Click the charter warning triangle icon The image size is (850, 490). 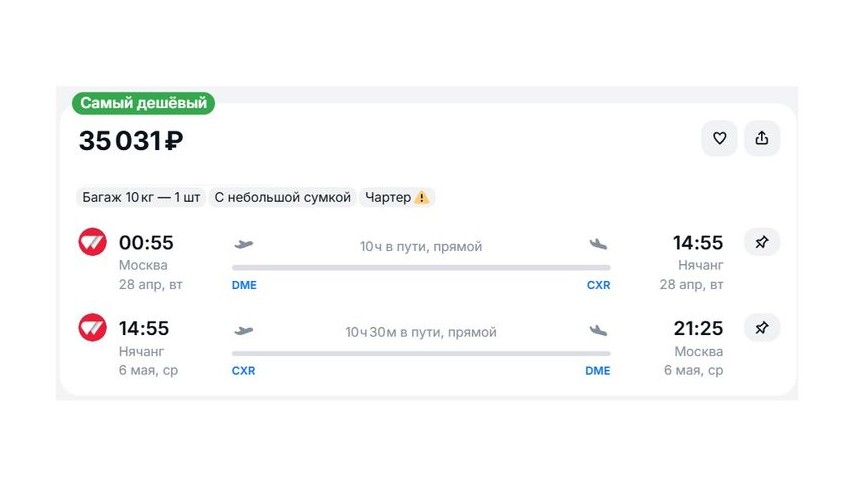(x=422, y=198)
